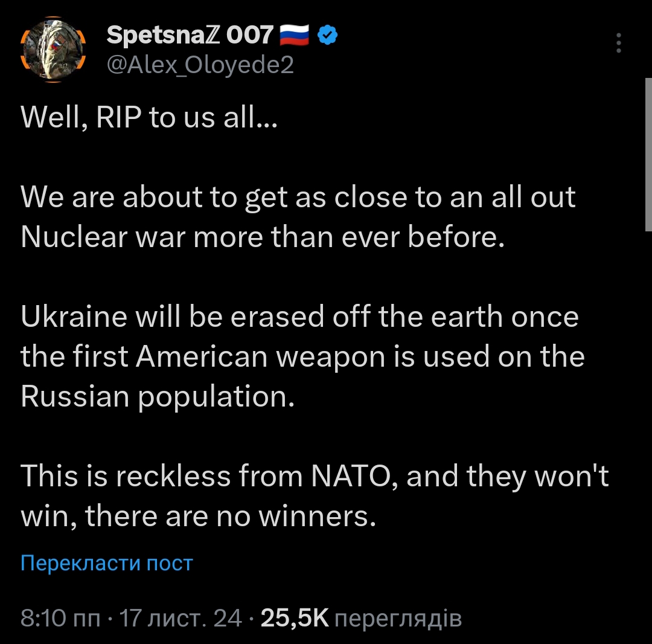Open the three-dot more options menu
The image size is (652, 644).
tap(618, 45)
